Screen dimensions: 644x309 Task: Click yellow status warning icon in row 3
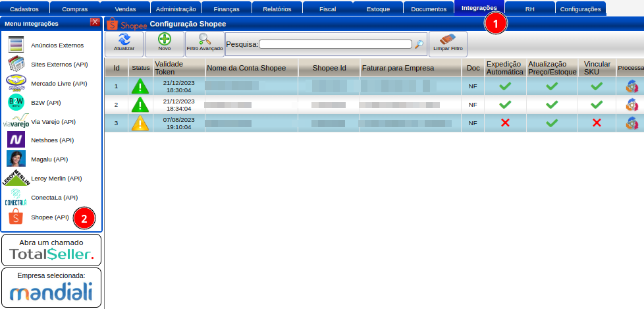tap(140, 123)
